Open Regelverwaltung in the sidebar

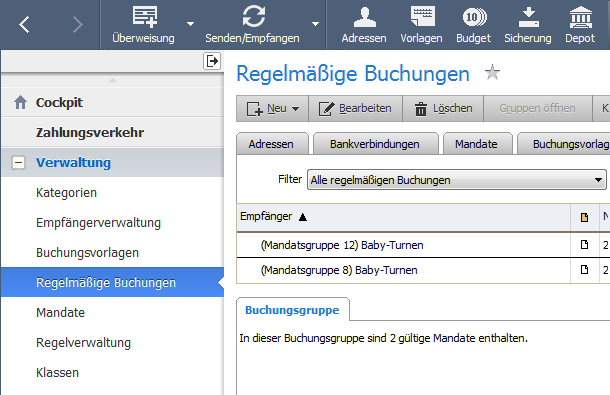112,342
